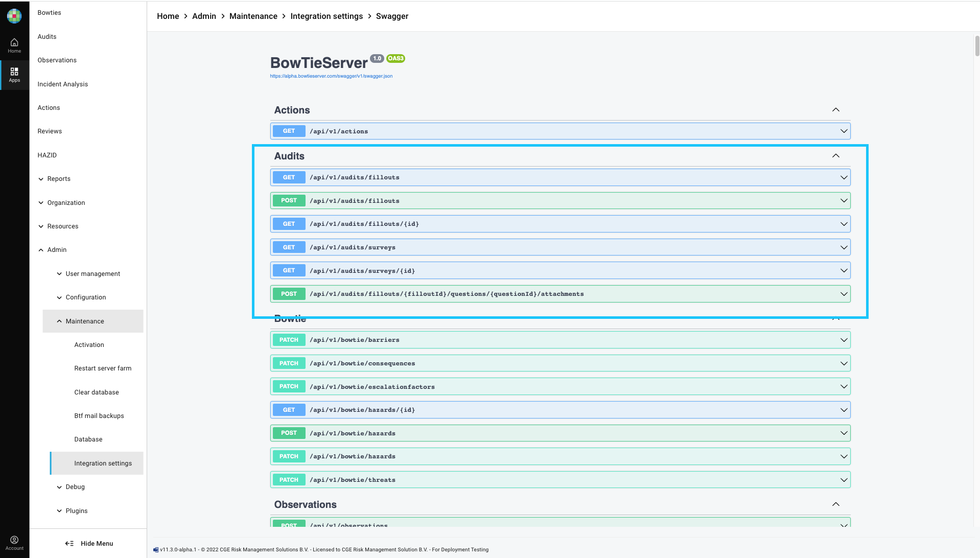This screenshot has height=558, width=980.
Task: Collapse the Observations section chevron
Action: (x=835, y=504)
